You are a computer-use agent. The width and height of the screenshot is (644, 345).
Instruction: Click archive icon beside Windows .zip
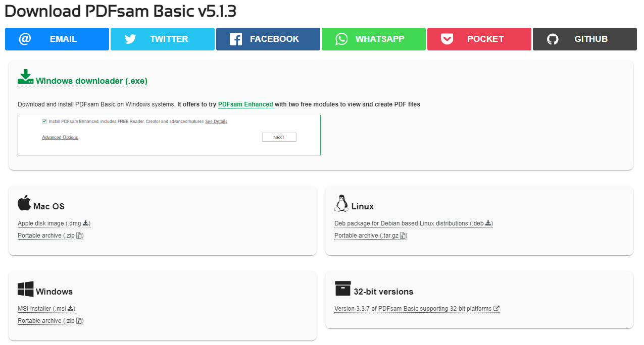point(79,321)
